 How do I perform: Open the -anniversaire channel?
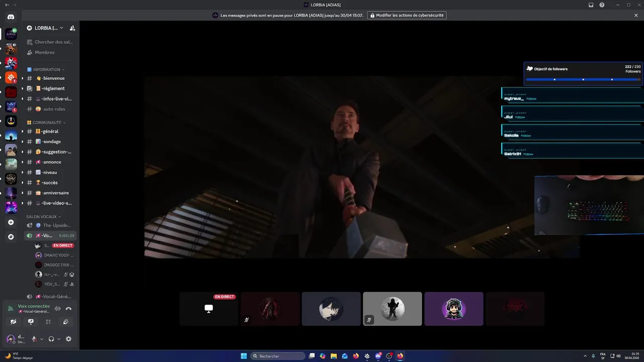(x=50, y=193)
